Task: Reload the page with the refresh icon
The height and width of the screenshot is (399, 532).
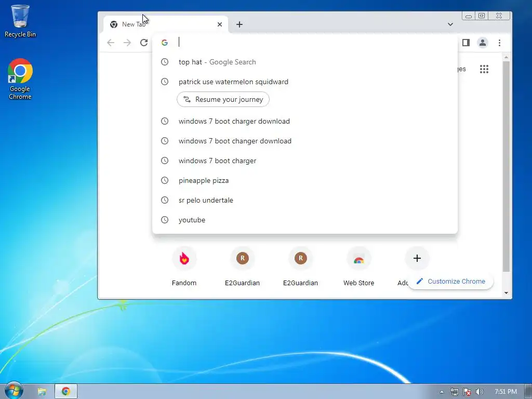Action: (144, 43)
